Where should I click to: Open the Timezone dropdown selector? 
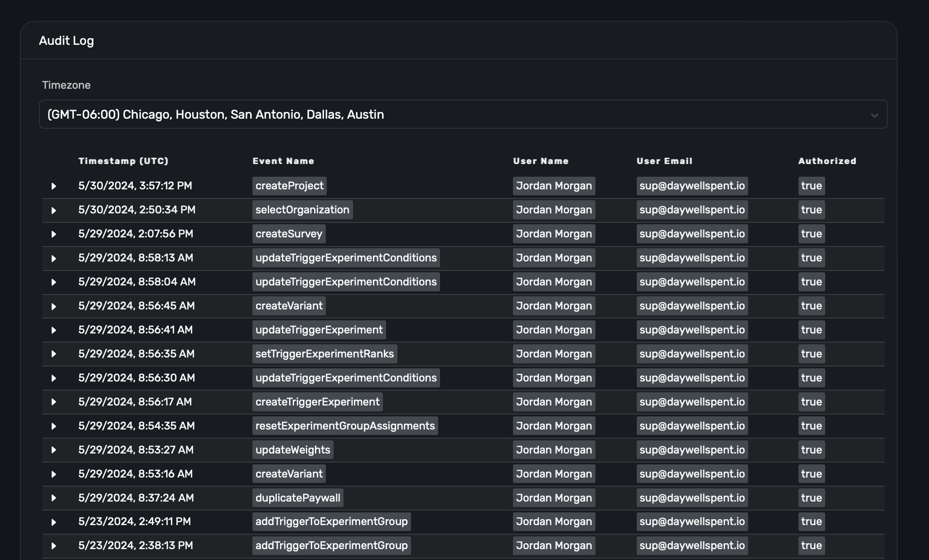[462, 114]
